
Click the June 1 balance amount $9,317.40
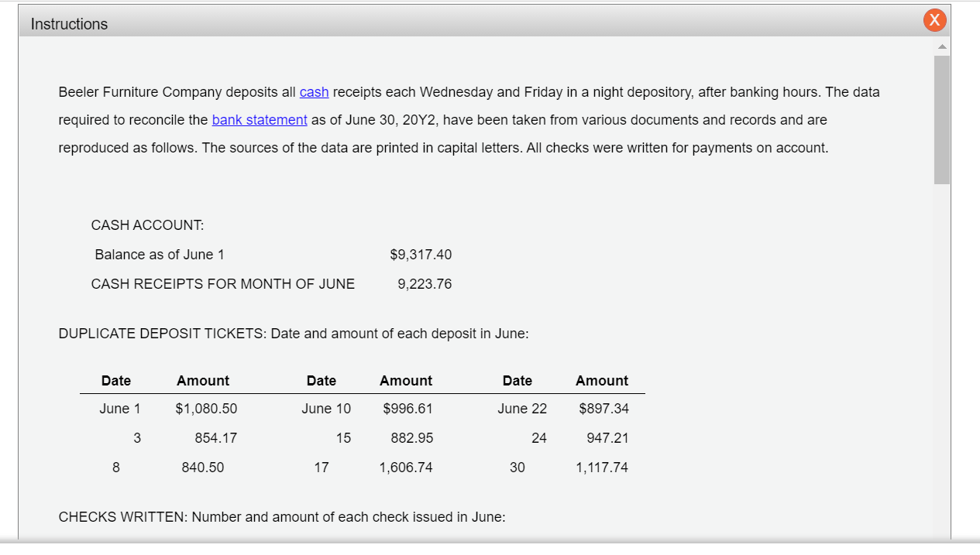[x=421, y=255]
